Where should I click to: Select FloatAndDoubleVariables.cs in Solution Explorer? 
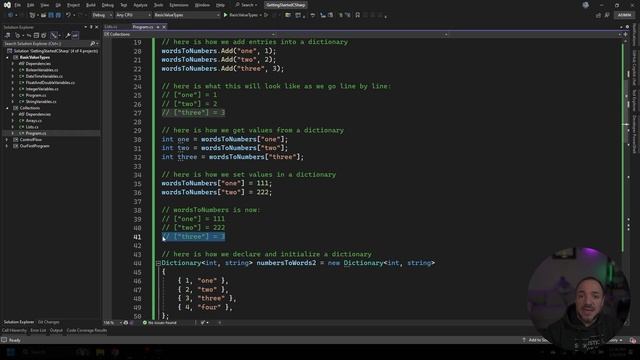(50, 83)
